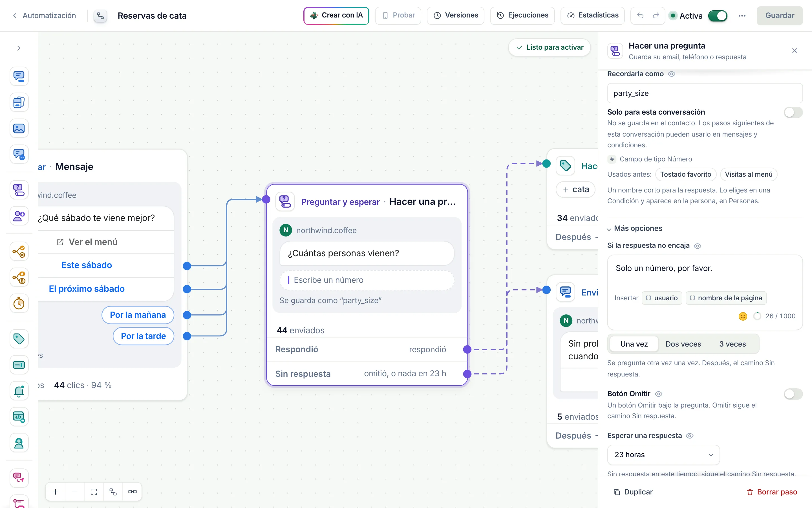Choose the Tostado favorito suggestion chip

click(x=685, y=174)
